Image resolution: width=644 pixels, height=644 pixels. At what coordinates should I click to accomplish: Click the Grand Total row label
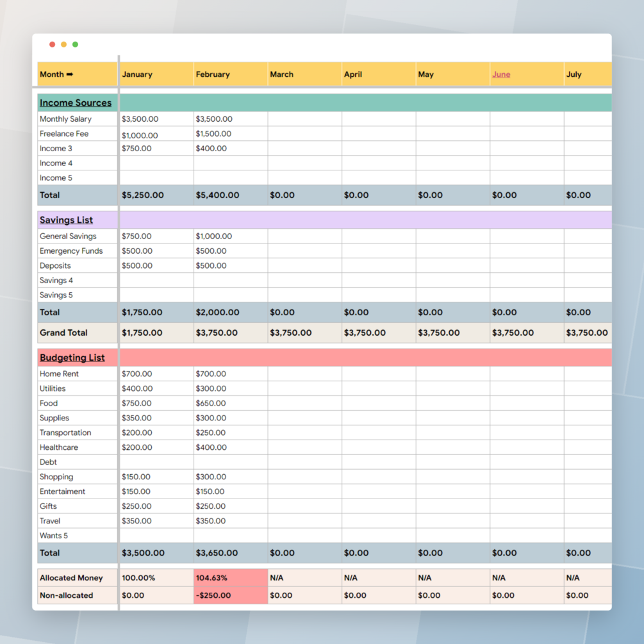[63, 333]
